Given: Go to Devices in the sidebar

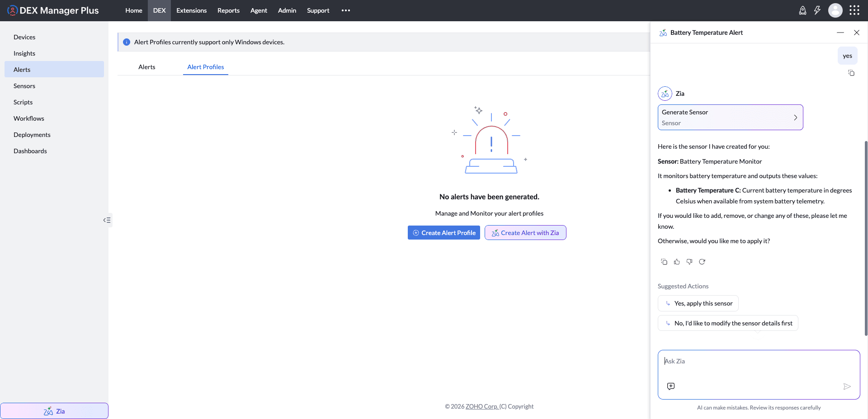Looking at the screenshot, I should coord(54,37).
